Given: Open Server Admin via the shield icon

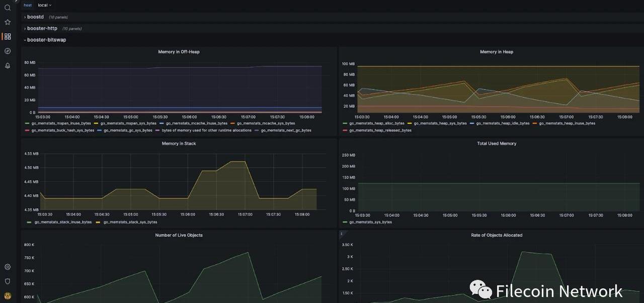Looking at the screenshot, I should 8,281.
